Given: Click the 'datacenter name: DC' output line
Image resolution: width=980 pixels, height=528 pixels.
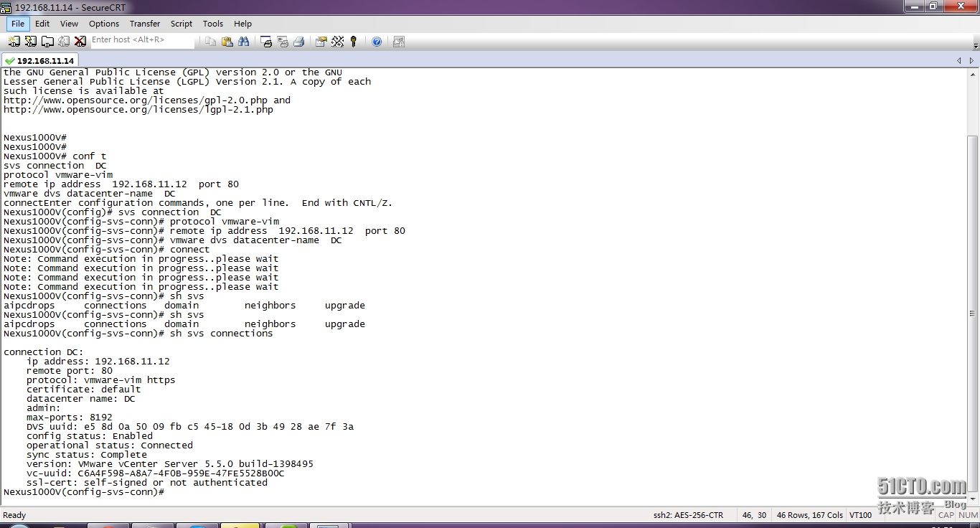Looking at the screenshot, I should coord(81,399).
